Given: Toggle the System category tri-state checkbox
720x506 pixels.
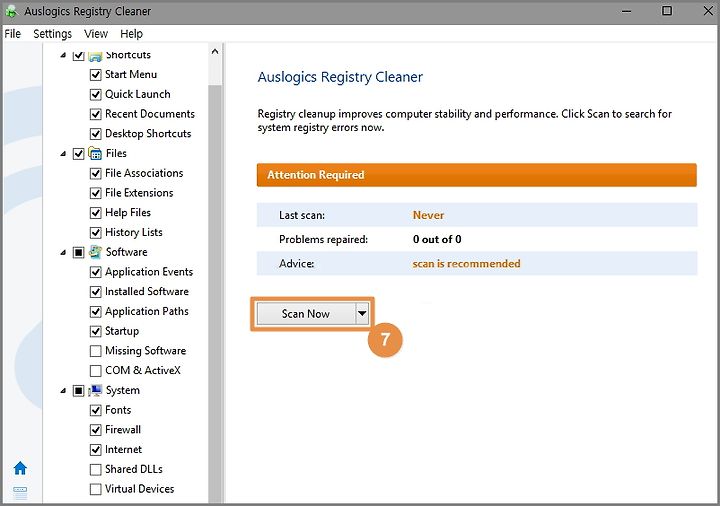Looking at the screenshot, I should (x=79, y=390).
